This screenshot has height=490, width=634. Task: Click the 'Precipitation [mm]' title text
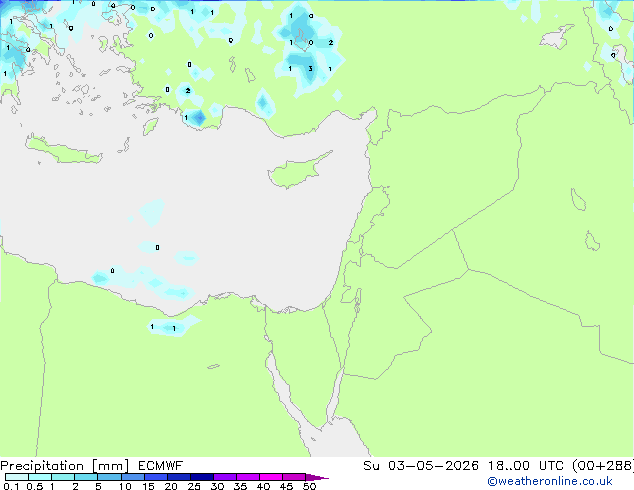pos(64,466)
